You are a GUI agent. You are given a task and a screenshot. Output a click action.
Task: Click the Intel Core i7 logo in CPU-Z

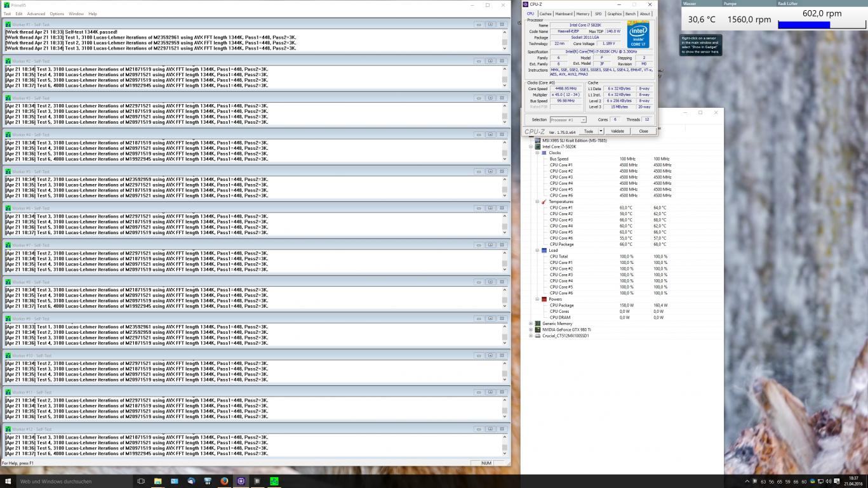pyautogui.click(x=638, y=34)
